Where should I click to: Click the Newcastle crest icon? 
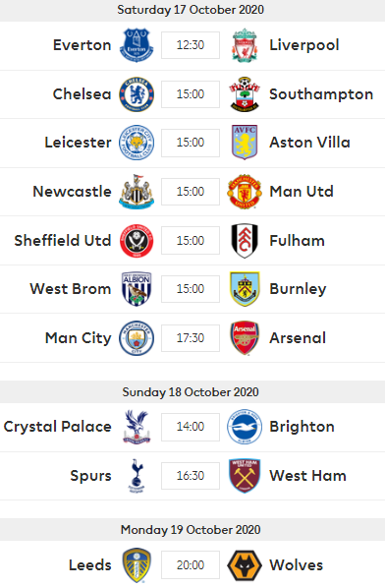(137, 192)
